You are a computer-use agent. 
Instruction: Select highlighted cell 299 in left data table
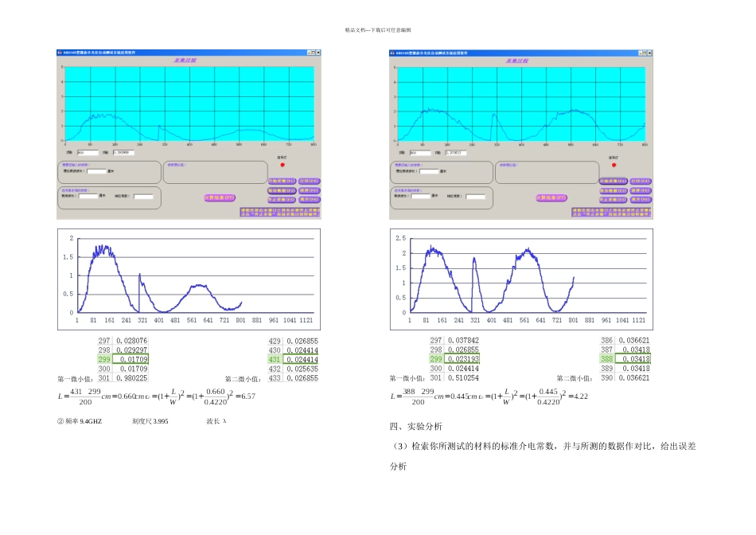(104, 359)
